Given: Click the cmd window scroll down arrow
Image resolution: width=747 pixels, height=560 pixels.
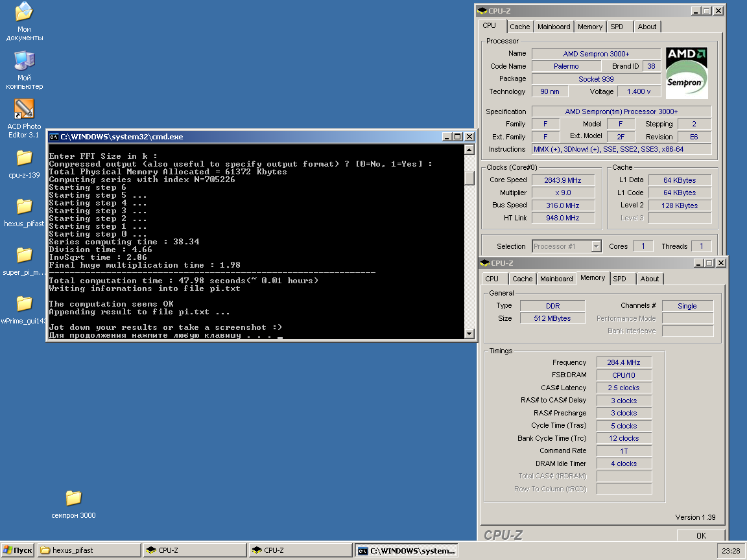Looking at the screenshot, I should click(469, 333).
